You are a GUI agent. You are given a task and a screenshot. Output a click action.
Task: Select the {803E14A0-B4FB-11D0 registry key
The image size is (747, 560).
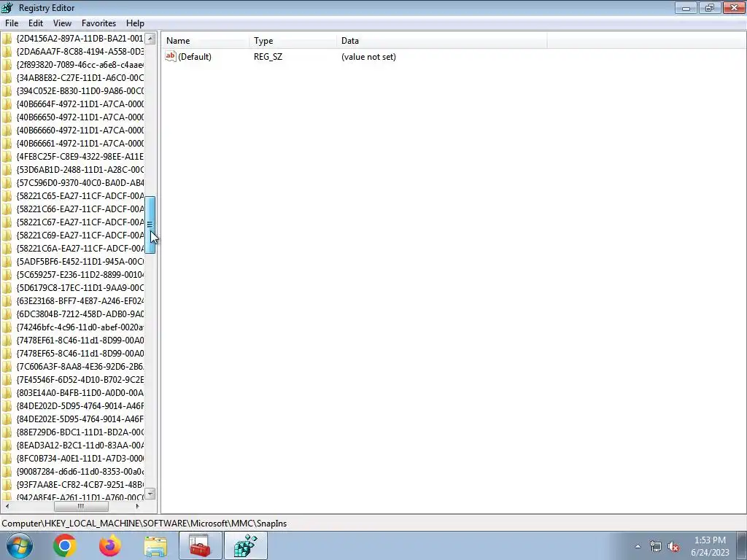(80, 393)
